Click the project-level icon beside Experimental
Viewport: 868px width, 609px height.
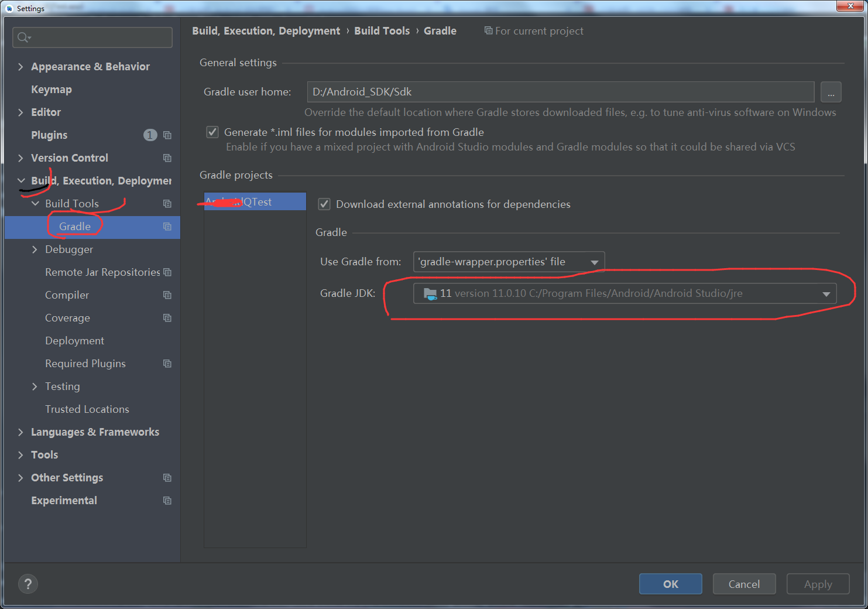click(x=167, y=501)
